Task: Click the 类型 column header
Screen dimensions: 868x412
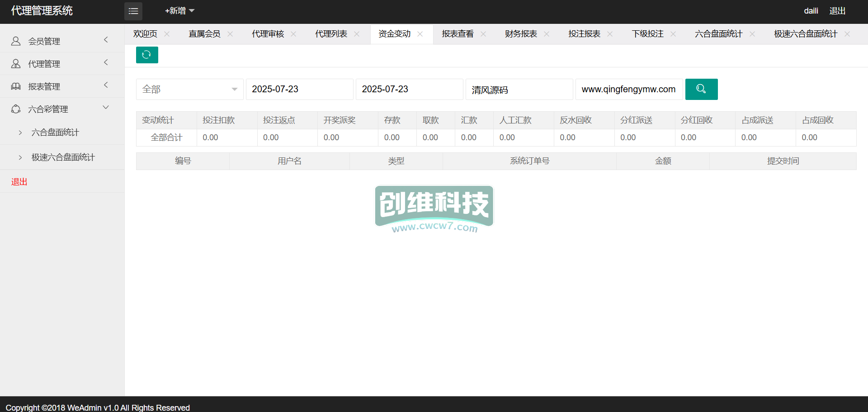Action: click(x=396, y=161)
